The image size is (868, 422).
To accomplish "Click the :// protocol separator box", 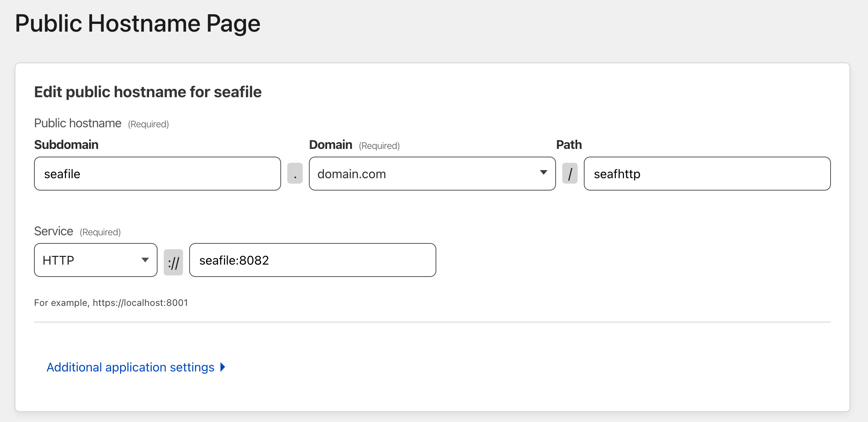I will (173, 262).
